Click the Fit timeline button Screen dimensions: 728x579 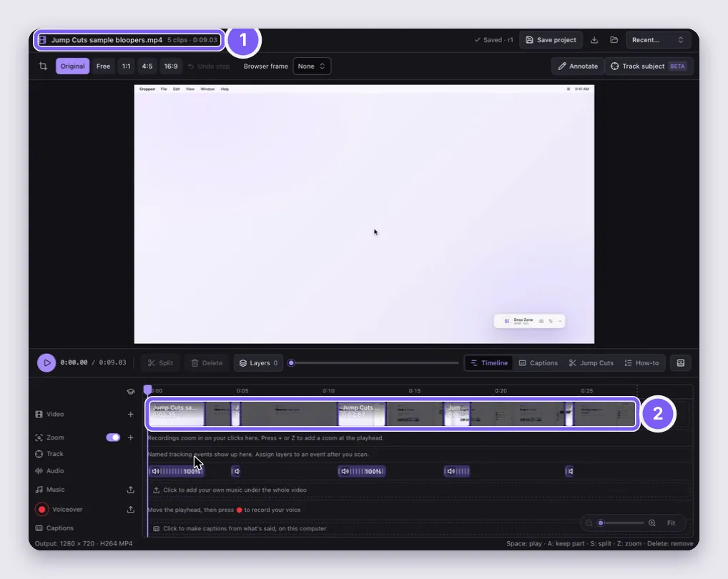(672, 523)
